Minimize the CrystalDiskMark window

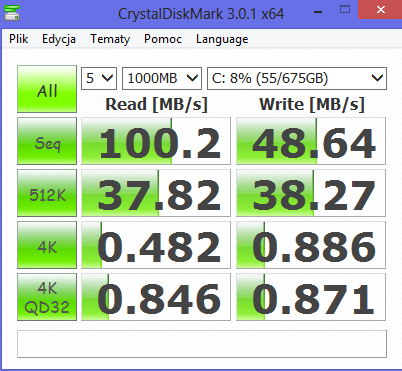click(x=318, y=12)
